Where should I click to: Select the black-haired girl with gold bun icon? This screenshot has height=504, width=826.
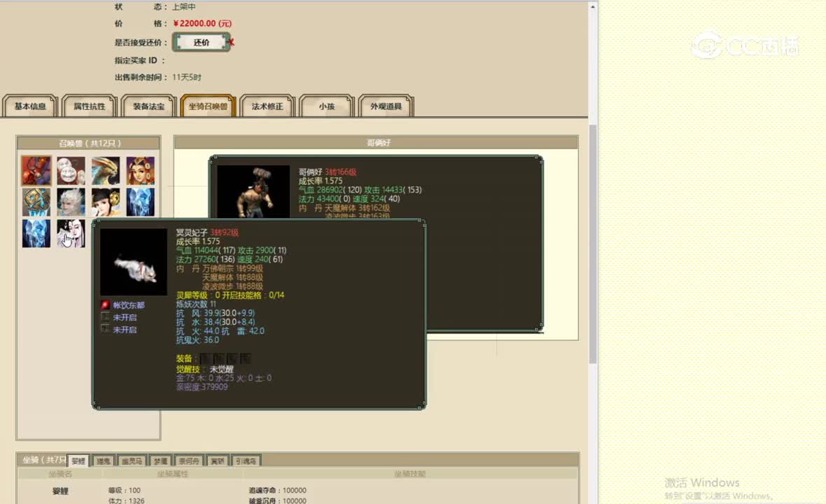click(x=106, y=202)
